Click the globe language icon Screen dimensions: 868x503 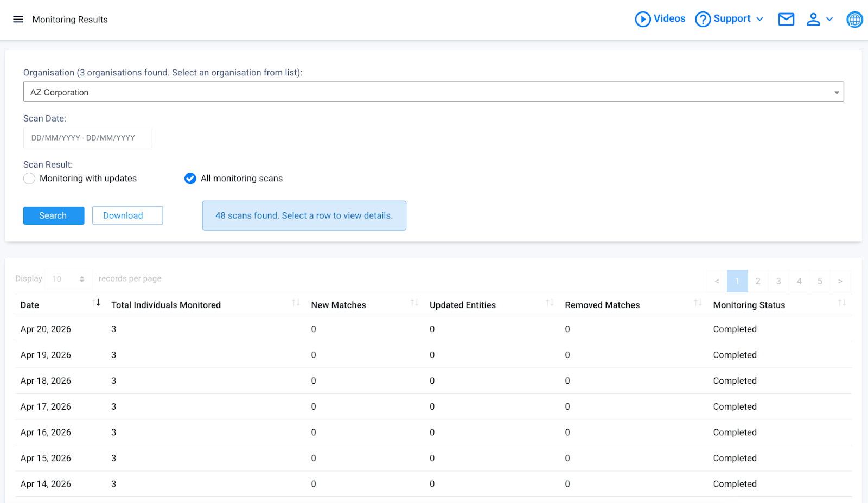[854, 20]
